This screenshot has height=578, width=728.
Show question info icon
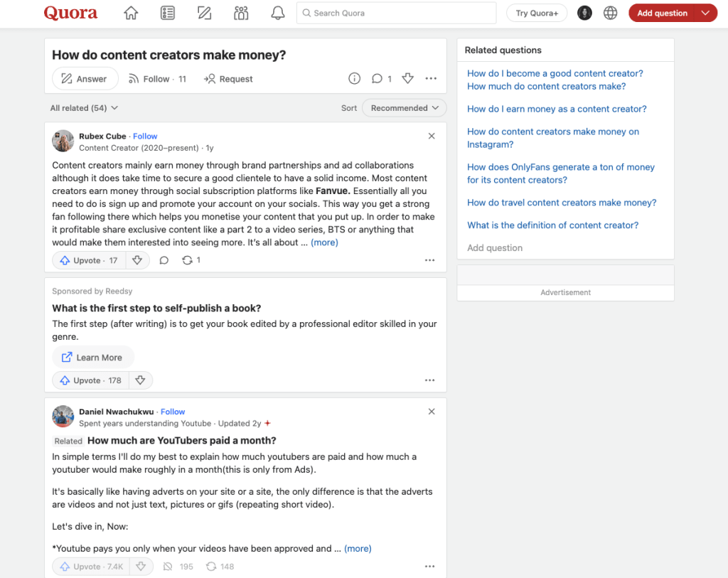(354, 78)
